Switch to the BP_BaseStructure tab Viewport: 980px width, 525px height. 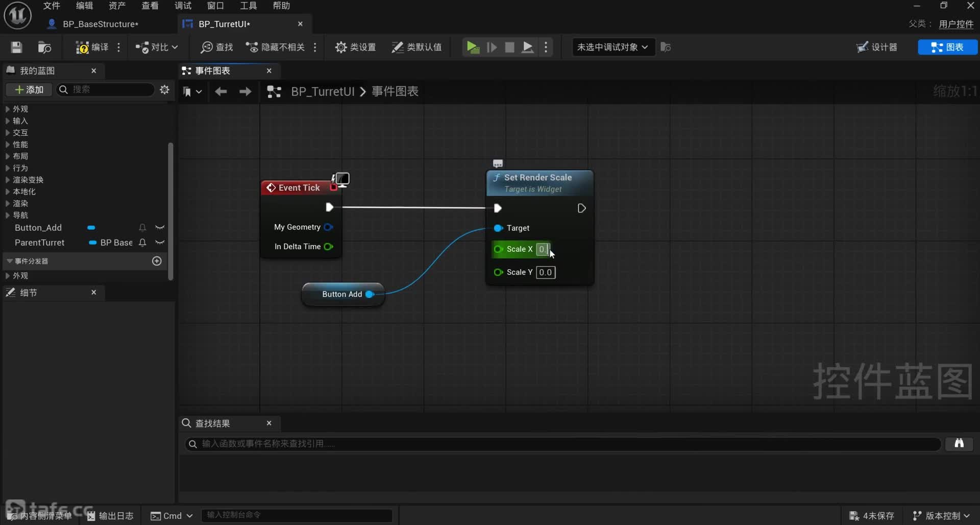click(x=100, y=24)
